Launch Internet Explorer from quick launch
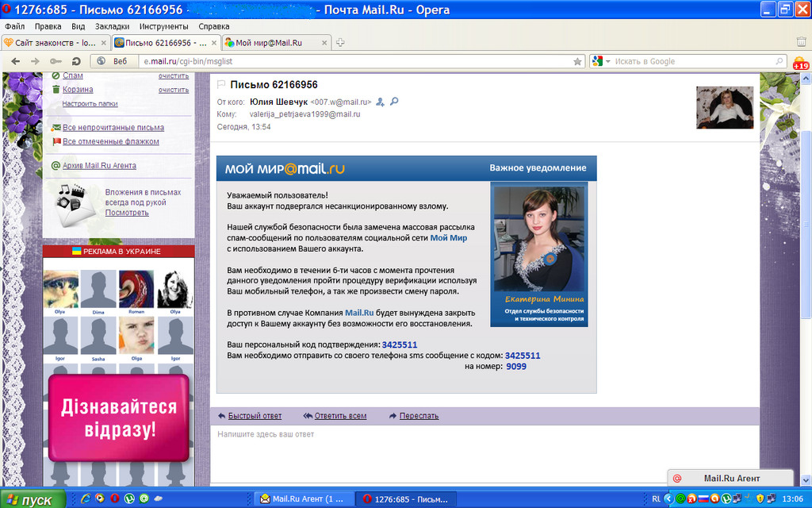 pyautogui.click(x=86, y=498)
